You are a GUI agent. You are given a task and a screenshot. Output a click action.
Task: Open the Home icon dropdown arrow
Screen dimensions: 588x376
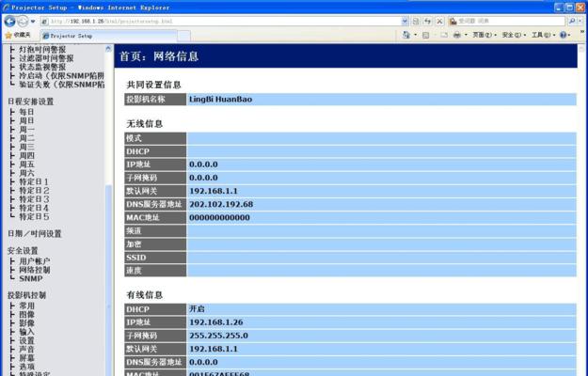click(x=415, y=35)
